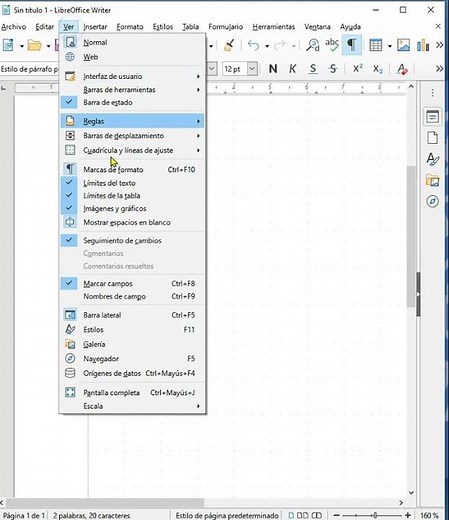
Task: Click the New document toolbar icon
Action: pos(8,45)
